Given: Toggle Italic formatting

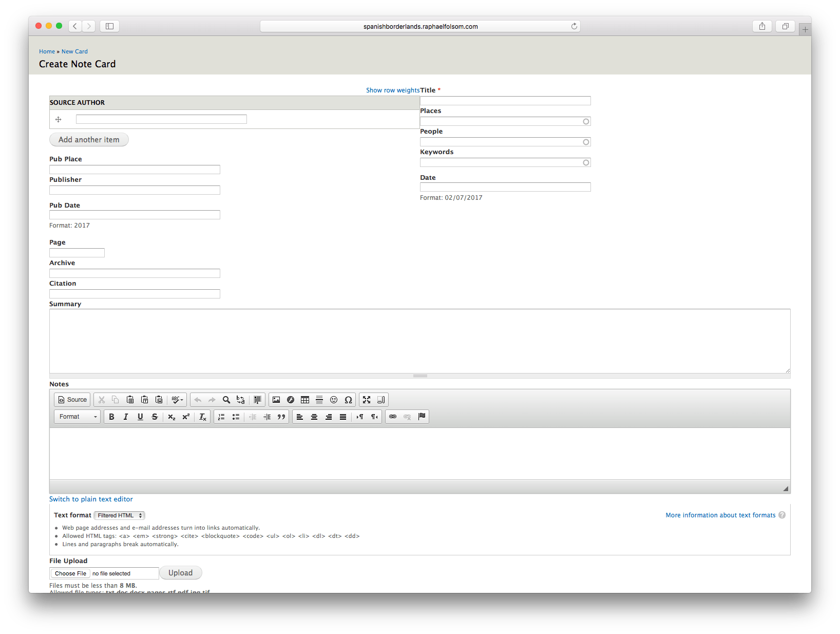Looking at the screenshot, I should [x=126, y=417].
